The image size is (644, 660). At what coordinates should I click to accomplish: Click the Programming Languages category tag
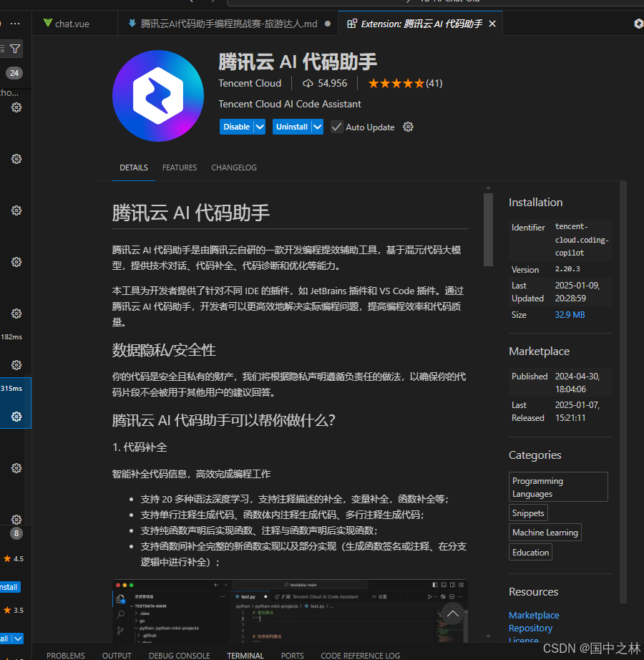pos(558,487)
